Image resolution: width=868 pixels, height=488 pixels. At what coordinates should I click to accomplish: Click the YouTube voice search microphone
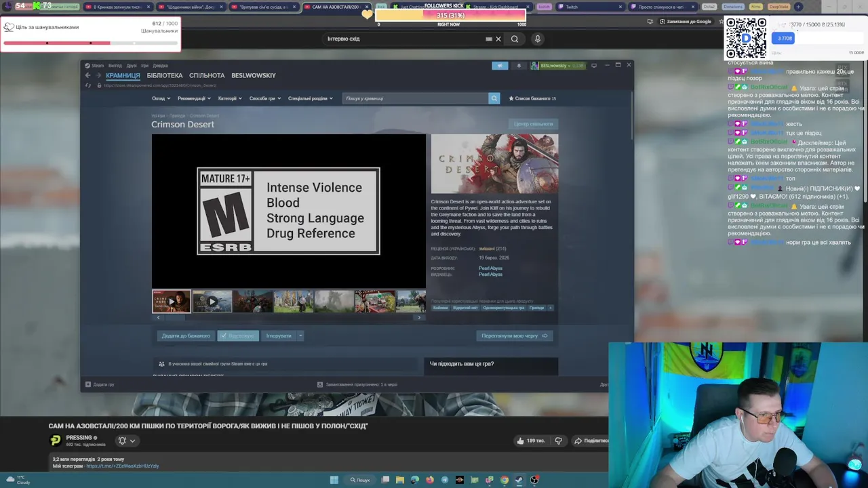537,39
